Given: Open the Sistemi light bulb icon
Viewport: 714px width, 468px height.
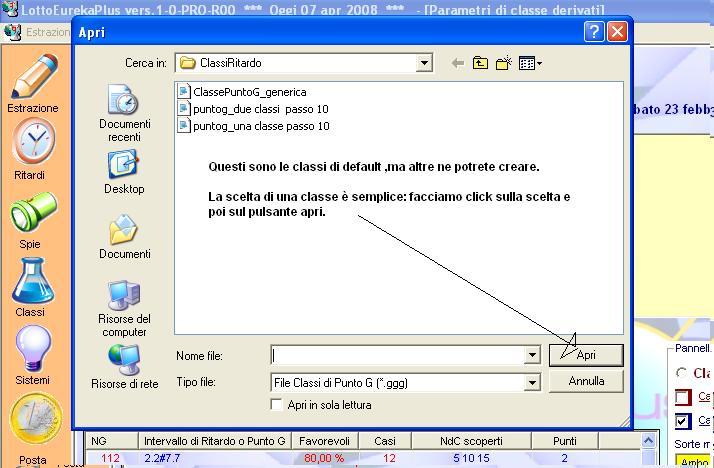Looking at the screenshot, I should click(x=33, y=347).
